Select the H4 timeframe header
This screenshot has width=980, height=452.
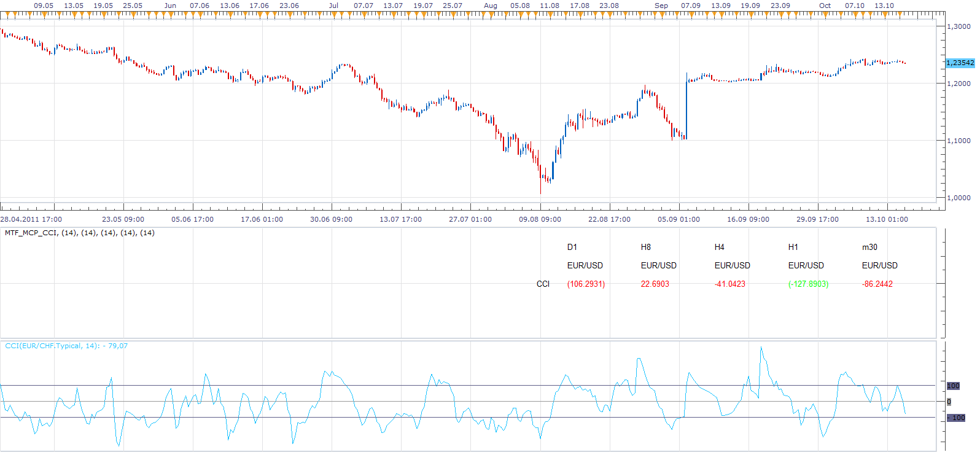tap(720, 247)
